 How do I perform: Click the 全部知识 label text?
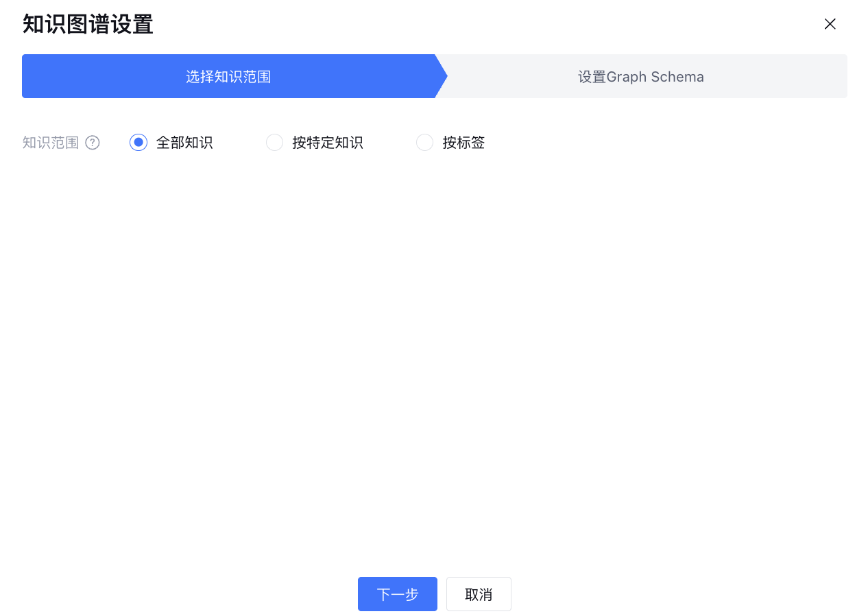pyautogui.click(x=184, y=143)
